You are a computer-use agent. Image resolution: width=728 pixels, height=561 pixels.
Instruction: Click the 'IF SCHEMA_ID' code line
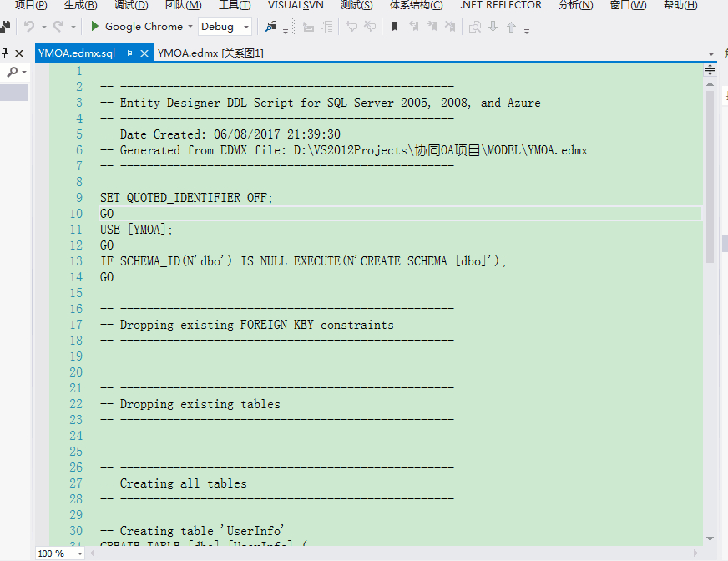point(303,261)
